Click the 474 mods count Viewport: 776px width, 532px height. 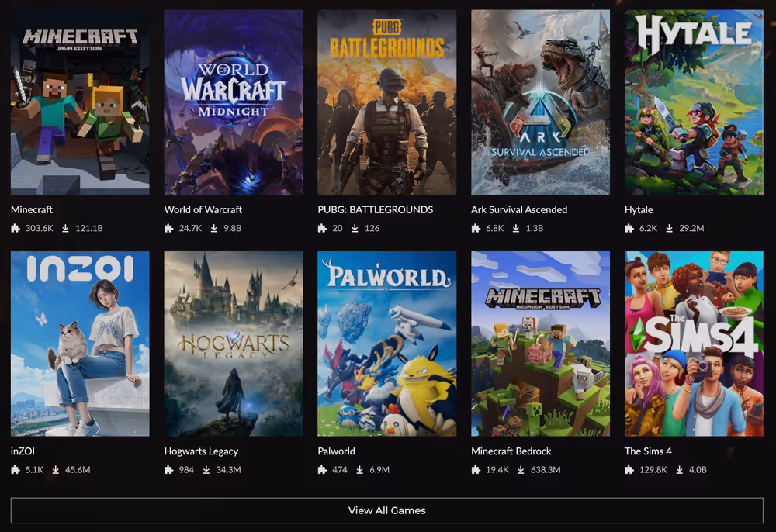pos(340,470)
